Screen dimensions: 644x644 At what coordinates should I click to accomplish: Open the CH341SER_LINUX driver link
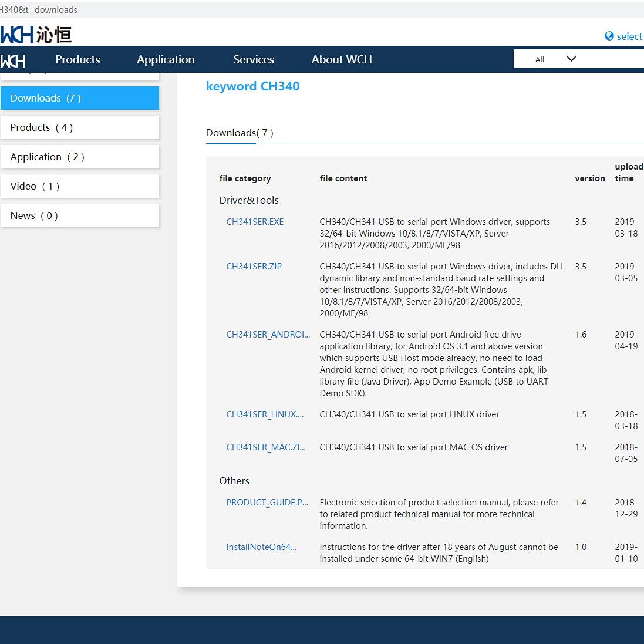coord(265,414)
